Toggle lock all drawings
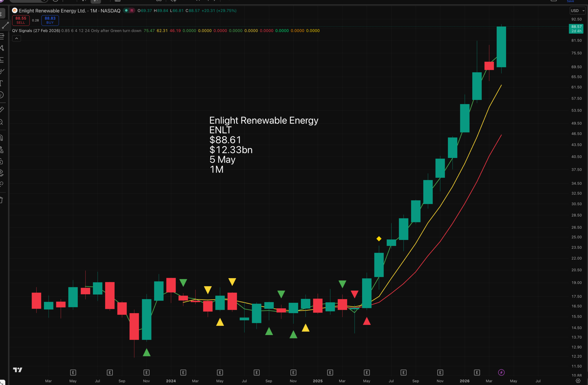This screenshot has width=588, height=385. [2, 161]
